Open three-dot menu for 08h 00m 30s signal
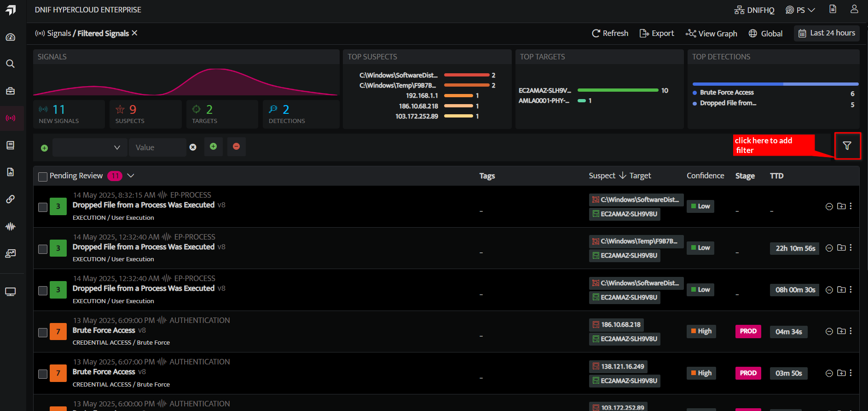 coord(851,289)
